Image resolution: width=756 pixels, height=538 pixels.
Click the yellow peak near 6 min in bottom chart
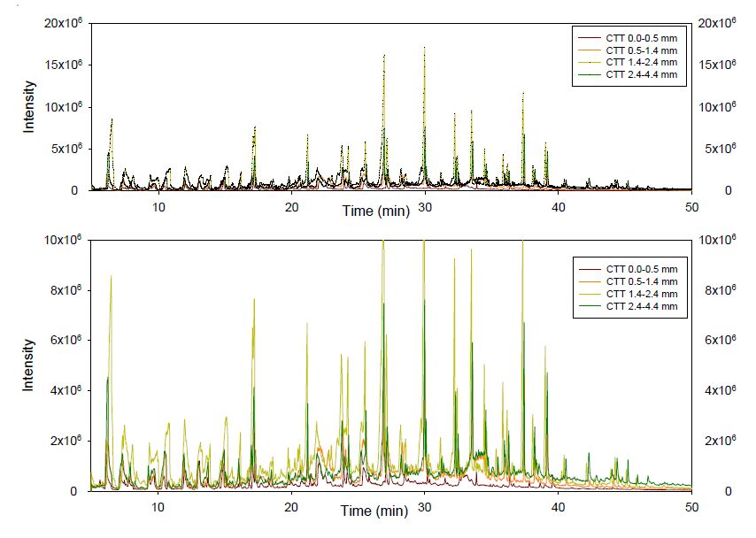coord(111,277)
